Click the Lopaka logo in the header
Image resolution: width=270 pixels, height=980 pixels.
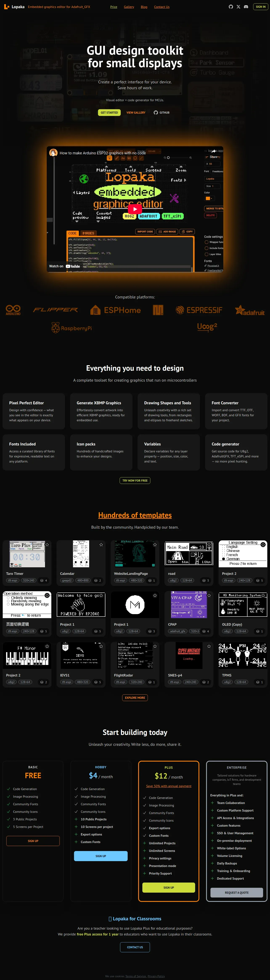coord(14,7)
